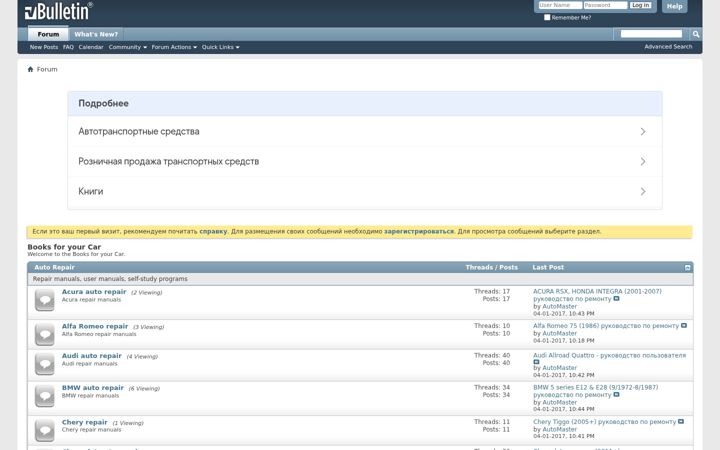Open the Audi auto repair forum
Image resolution: width=720 pixels, height=450 pixels.
pyautogui.click(x=91, y=356)
